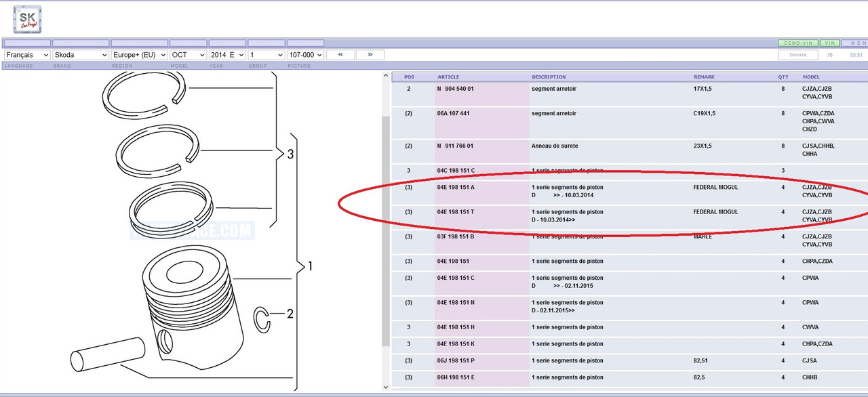Viewport: 868px width, 397px height.
Task: Click model CWVA in 04E 198 151 H row
Action: tap(810, 327)
